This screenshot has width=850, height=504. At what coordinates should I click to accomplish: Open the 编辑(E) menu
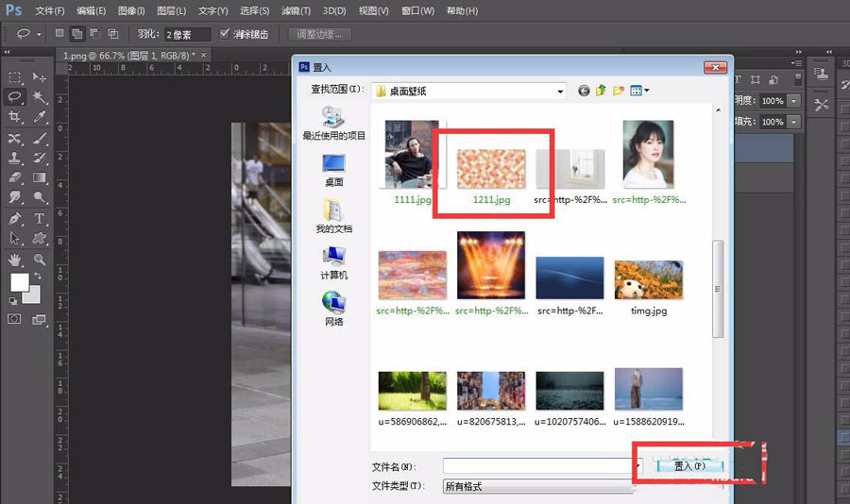click(91, 10)
